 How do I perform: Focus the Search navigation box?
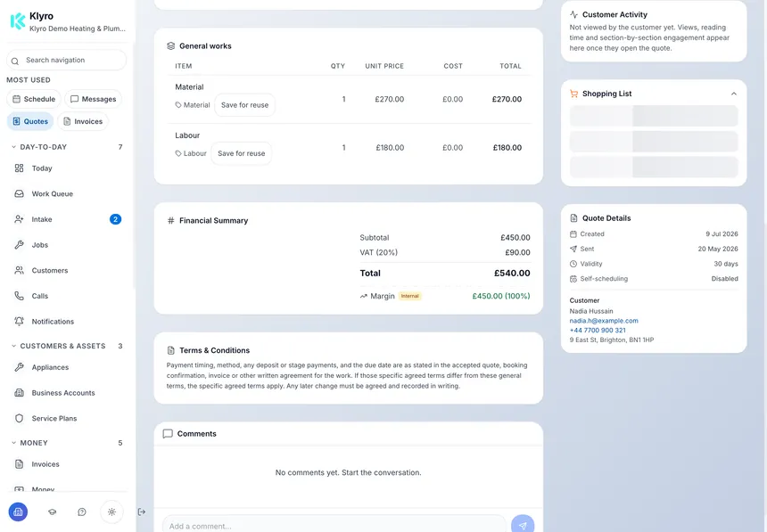tap(67, 60)
